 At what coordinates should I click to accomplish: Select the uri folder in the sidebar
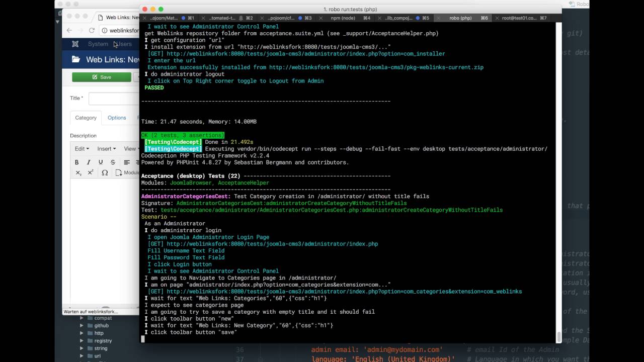pos(97,356)
